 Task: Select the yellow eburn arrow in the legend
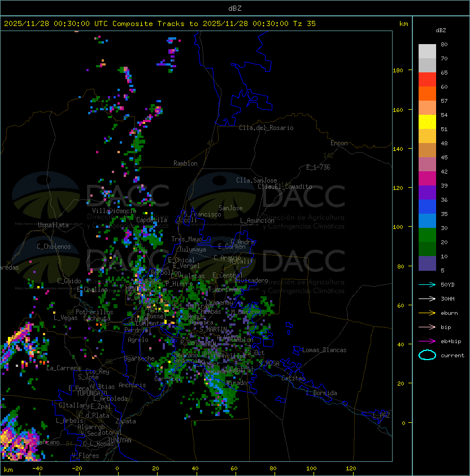[x=427, y=313]
